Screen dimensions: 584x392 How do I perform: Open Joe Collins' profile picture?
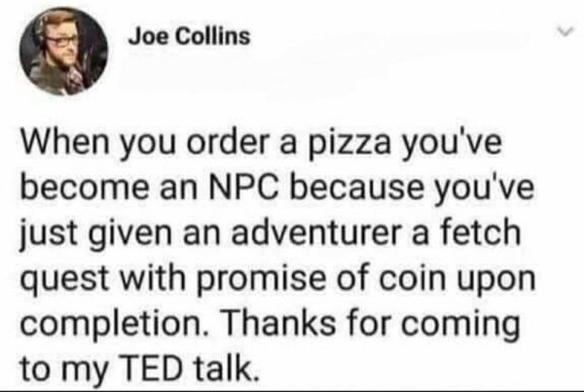[60, 53]
